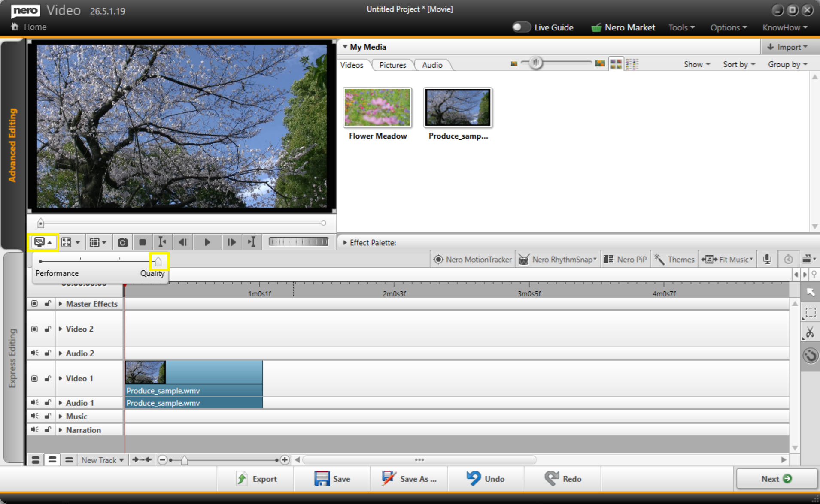Toggle the Live Guide switch
The image size is (820, 504).
(x=521, y=27)
